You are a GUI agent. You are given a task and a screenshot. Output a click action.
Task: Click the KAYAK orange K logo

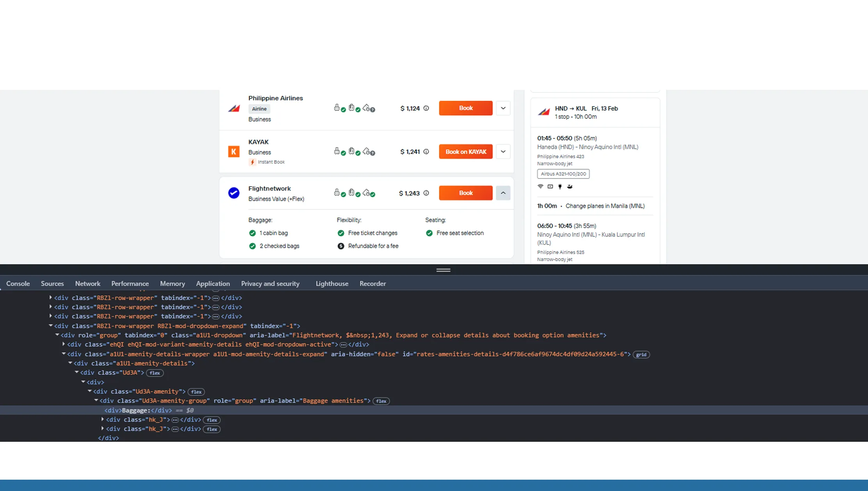233,152
